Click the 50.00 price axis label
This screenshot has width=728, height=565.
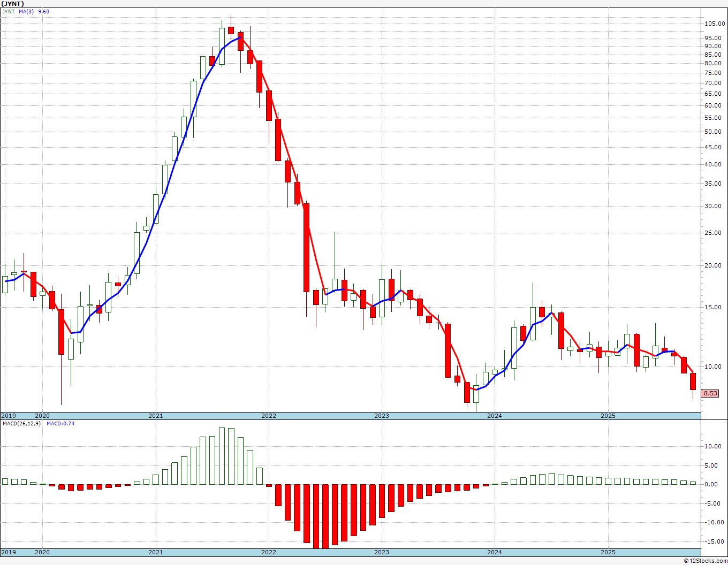(712, 132)
